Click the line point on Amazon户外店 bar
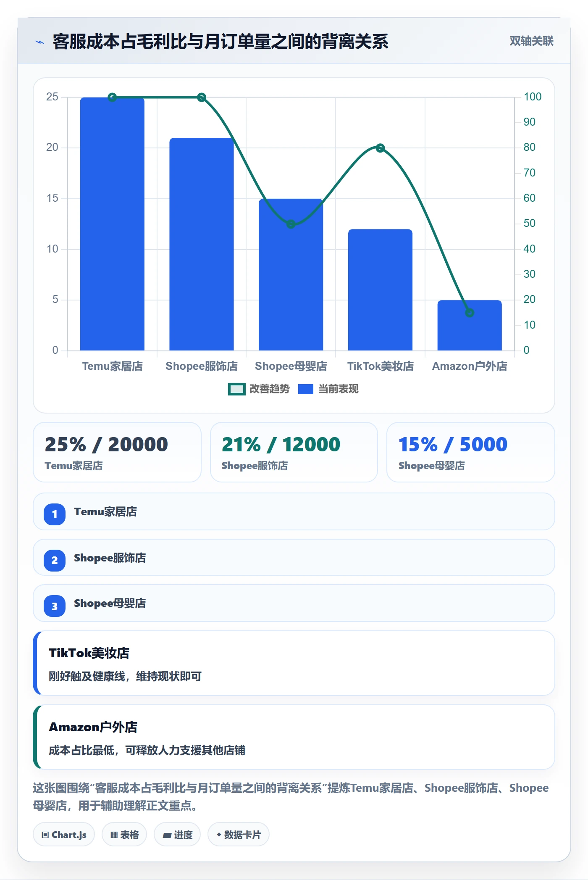This screenshot has height=880, width=588. point(470,313)
